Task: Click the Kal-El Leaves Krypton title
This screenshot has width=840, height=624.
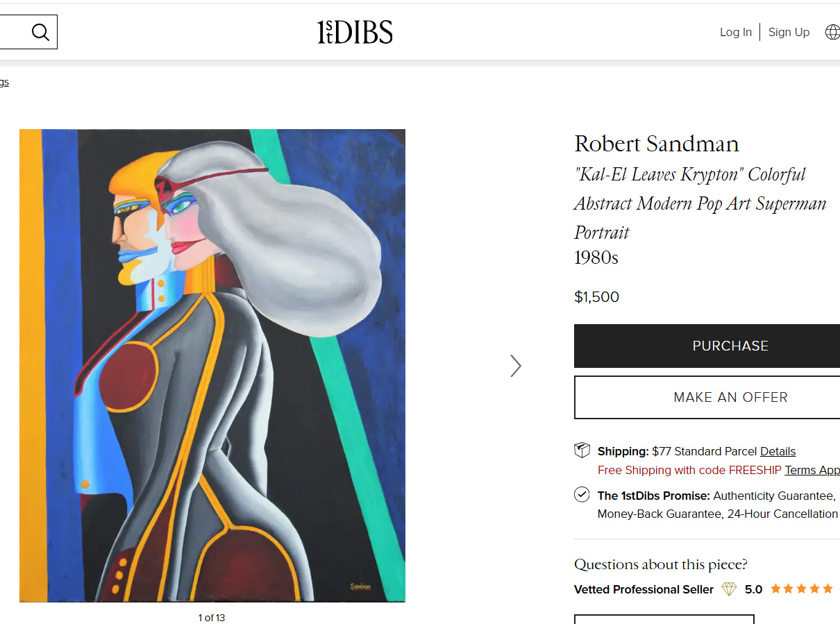Action: point(700,203)
